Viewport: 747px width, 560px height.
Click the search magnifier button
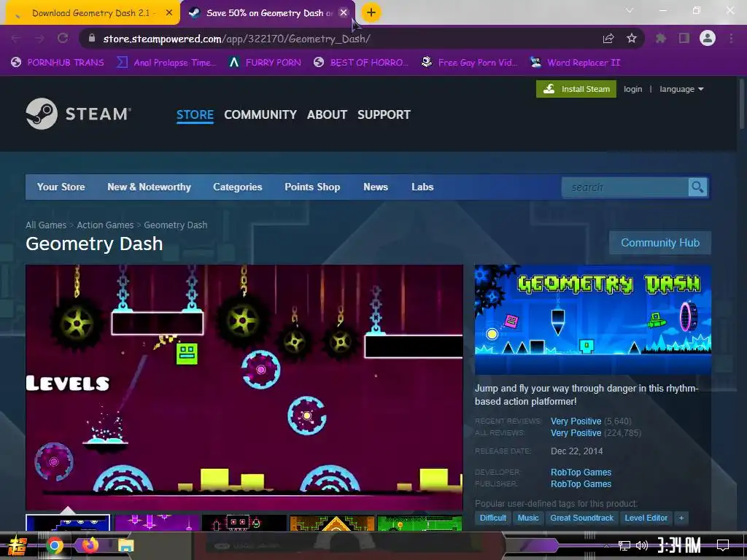point(698,187)
